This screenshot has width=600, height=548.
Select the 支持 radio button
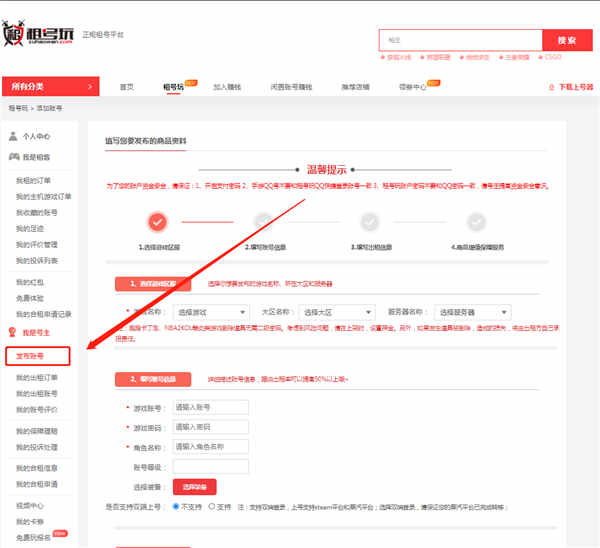click(x=210, y=507)
